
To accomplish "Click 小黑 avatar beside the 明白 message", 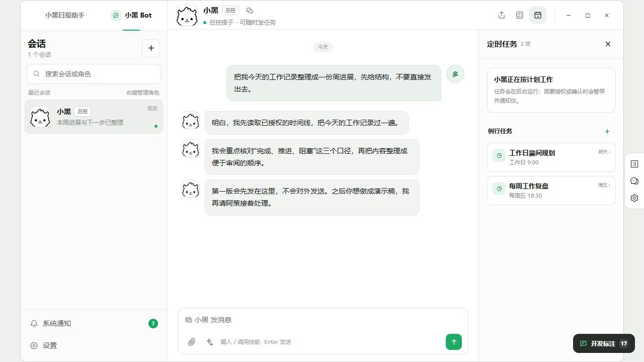I will pyautogui.click(x=191, y=120).
